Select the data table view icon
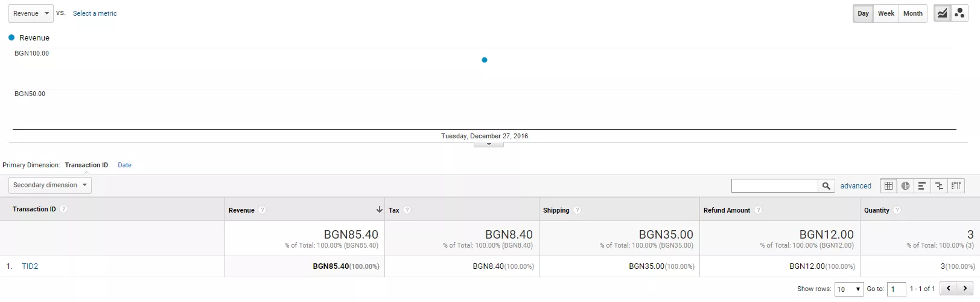The height and width of the screenshot is (302, 980). [888, 186]
